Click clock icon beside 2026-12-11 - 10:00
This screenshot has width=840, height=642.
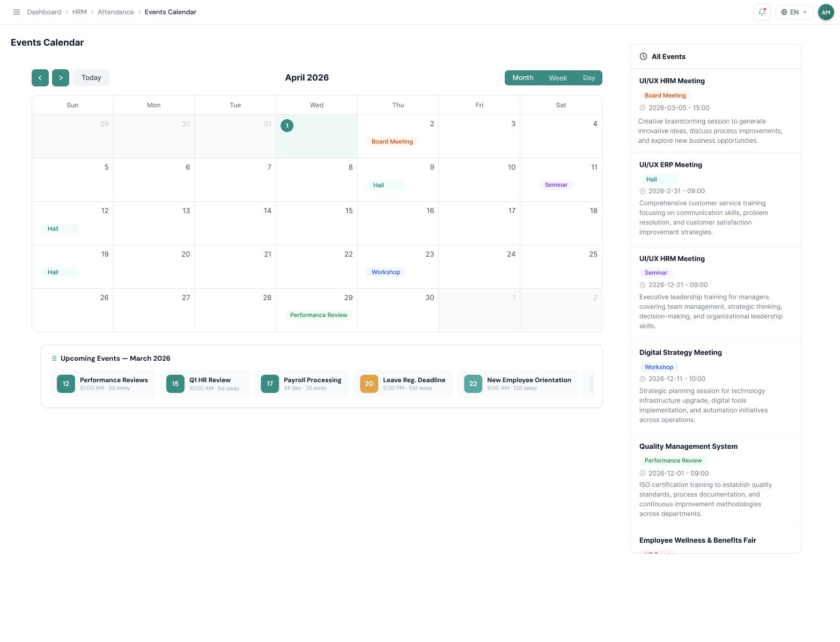pos(643,379)
